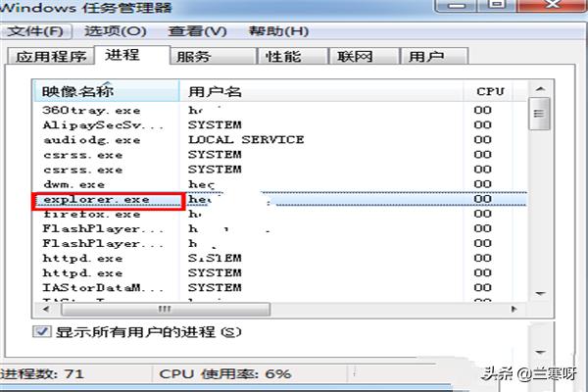
Task: Switch to the 用户 tab
Action: click(x=424, y=57)
